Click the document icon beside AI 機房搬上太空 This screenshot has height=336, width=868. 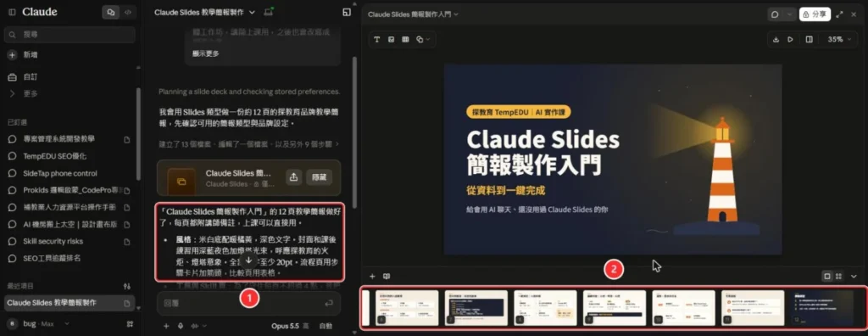[127, 225]
